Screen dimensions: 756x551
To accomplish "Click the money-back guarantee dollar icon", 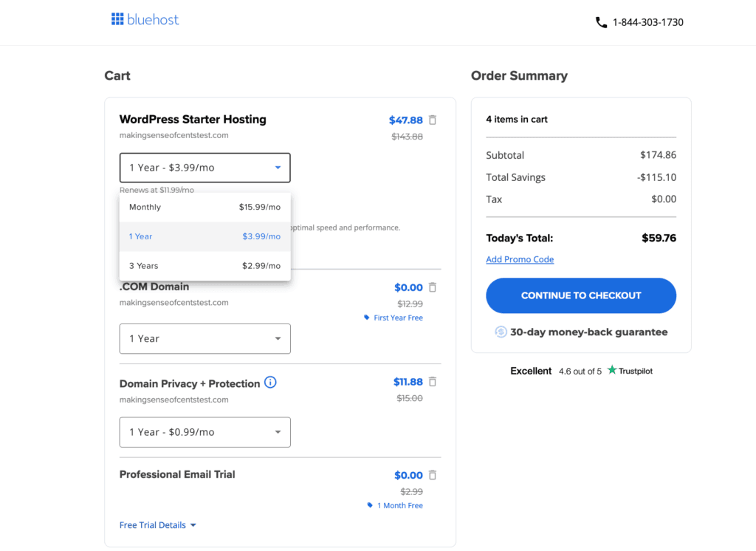I will (x=501, y=332).
